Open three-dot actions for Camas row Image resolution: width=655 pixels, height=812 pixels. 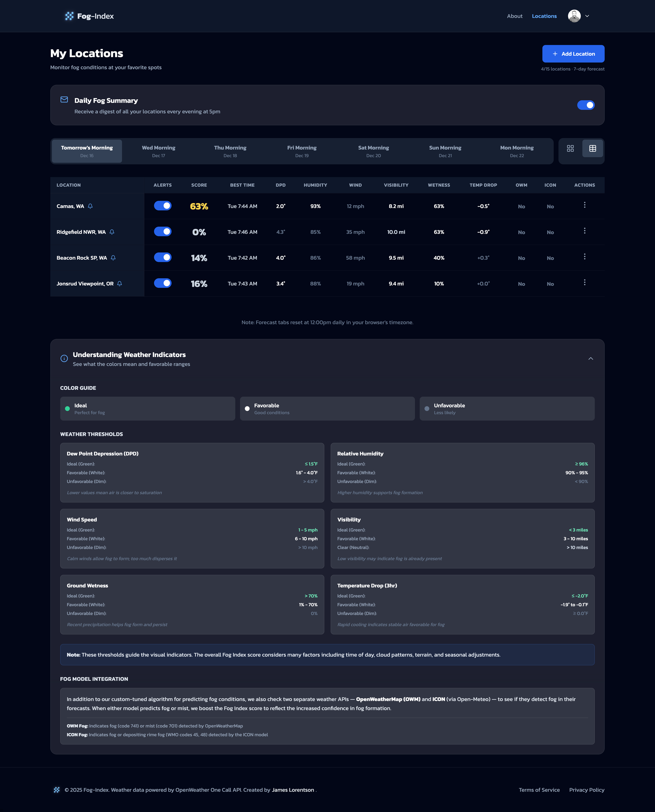(x=585, y=205)
